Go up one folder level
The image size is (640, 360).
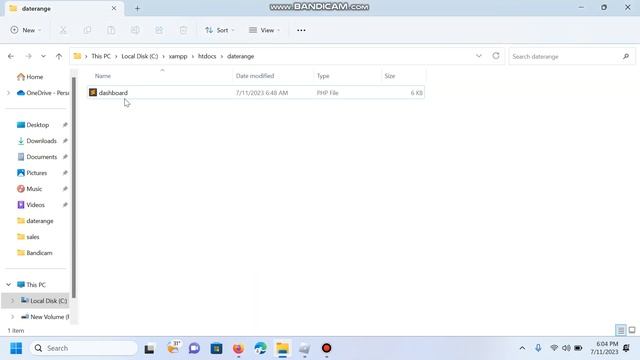(59, 56)
